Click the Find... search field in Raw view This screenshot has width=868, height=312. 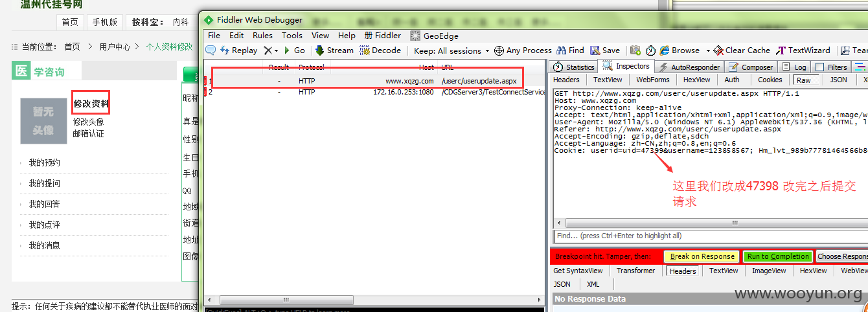pos(710,236)
